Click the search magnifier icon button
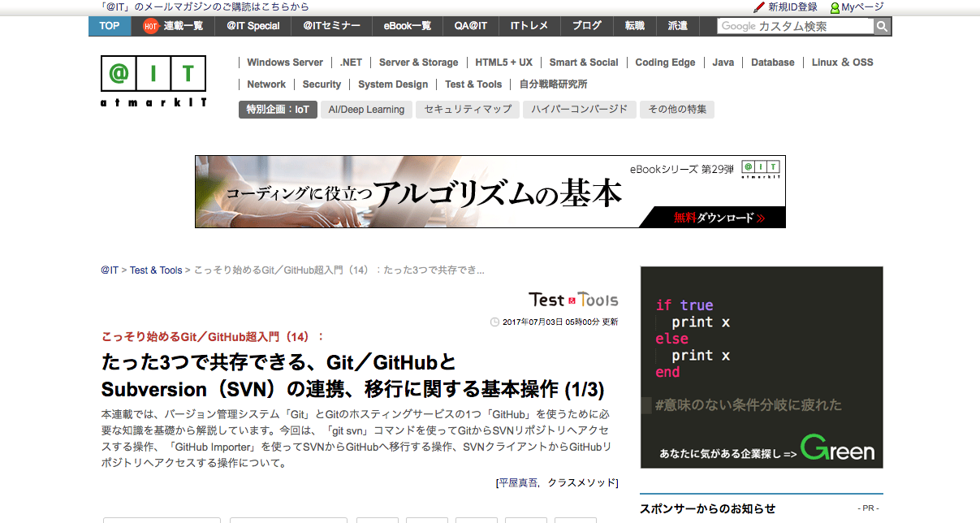Viewport: 980px width, 523px height. (x=882, y=26)
